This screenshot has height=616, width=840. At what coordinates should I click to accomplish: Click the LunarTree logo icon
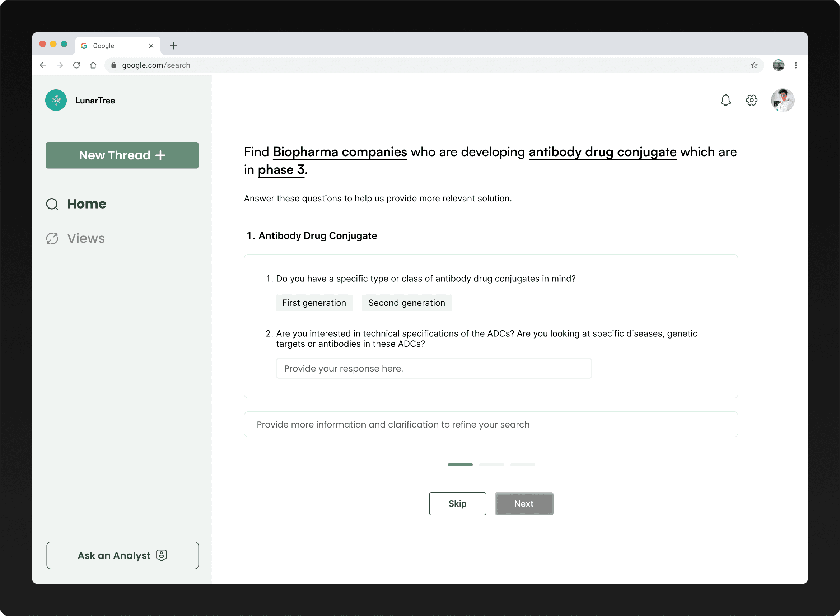point(56,100)
